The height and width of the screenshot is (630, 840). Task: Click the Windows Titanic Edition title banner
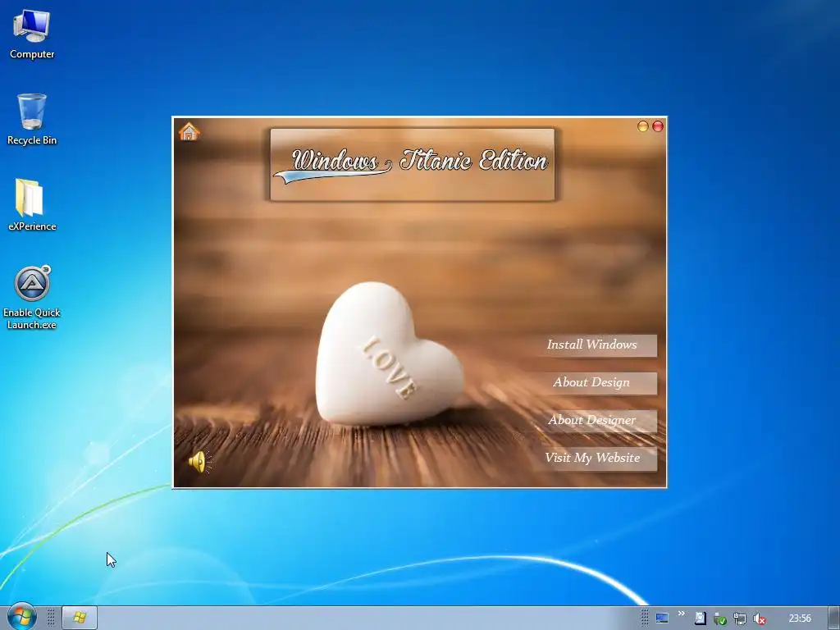[x=413, y=164]
